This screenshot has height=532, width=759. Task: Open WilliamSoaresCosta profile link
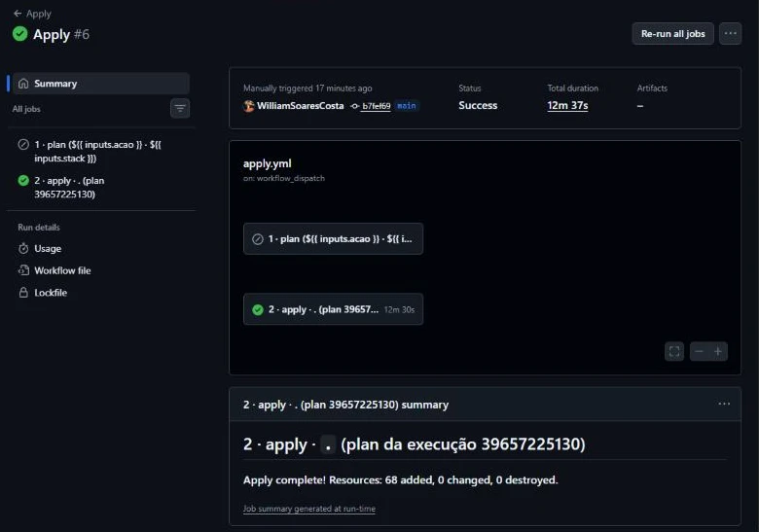[300, 105]
